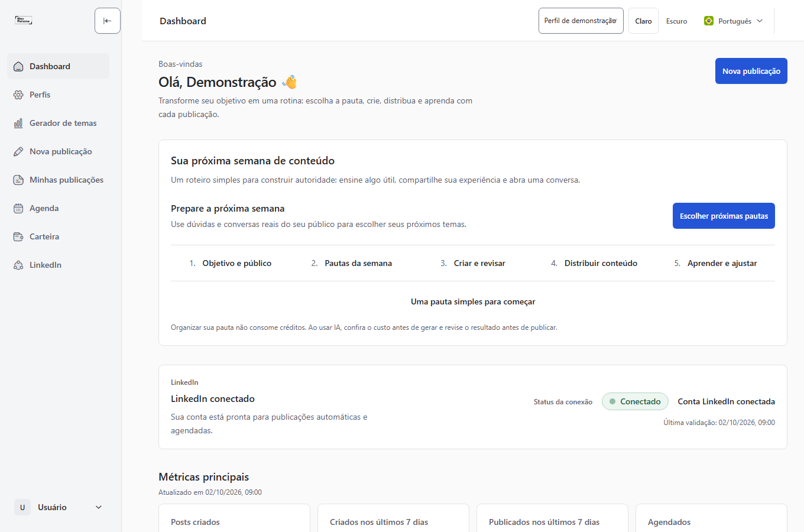Image resolution: width=804 pixels, height=532 pixels.
Task: Click Criados nos últimos 7 dias card
Action: pos(393,518)
